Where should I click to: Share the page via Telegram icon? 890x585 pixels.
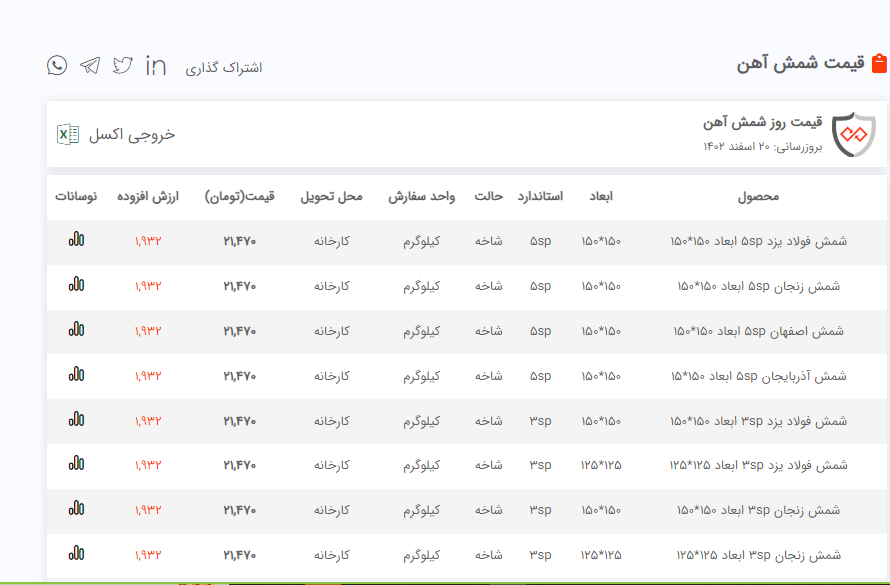[x=90, y=66]
